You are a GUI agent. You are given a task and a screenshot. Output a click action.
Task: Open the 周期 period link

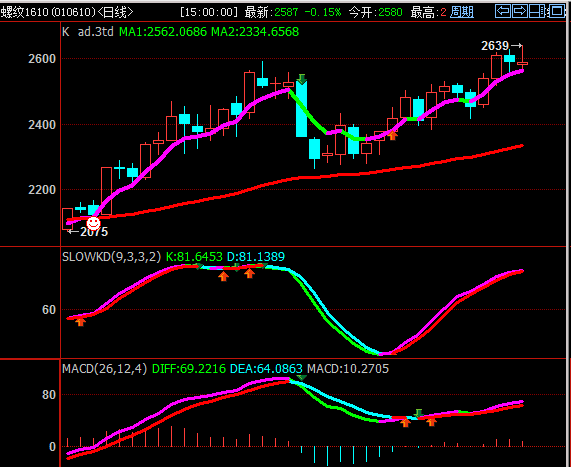point(462,12)
